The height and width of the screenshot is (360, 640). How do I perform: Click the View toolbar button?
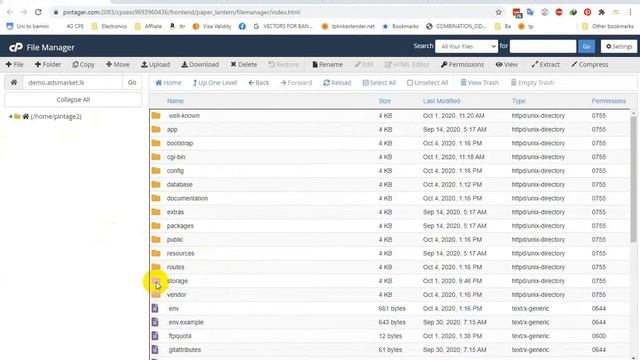[x=507, y=64]
